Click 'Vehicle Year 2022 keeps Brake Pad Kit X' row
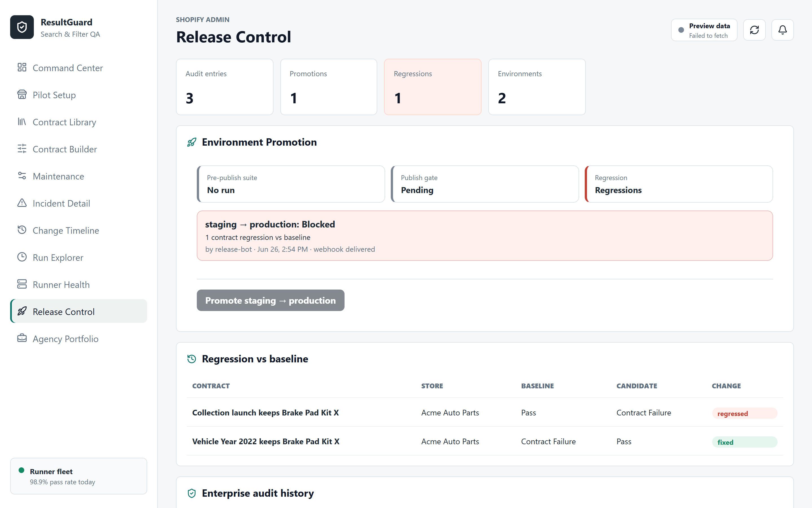 point(485,441)
